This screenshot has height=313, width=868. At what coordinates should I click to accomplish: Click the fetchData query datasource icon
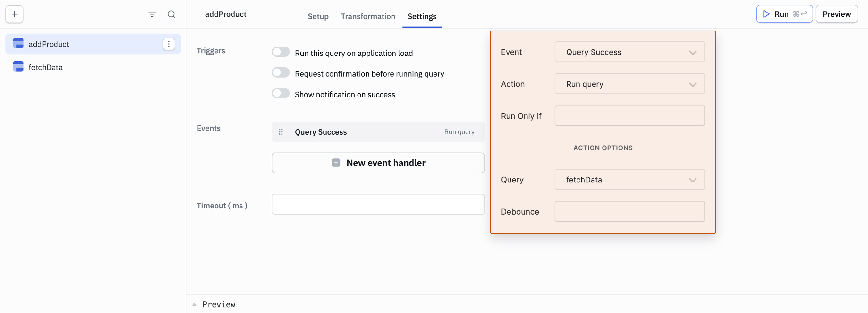18,67
